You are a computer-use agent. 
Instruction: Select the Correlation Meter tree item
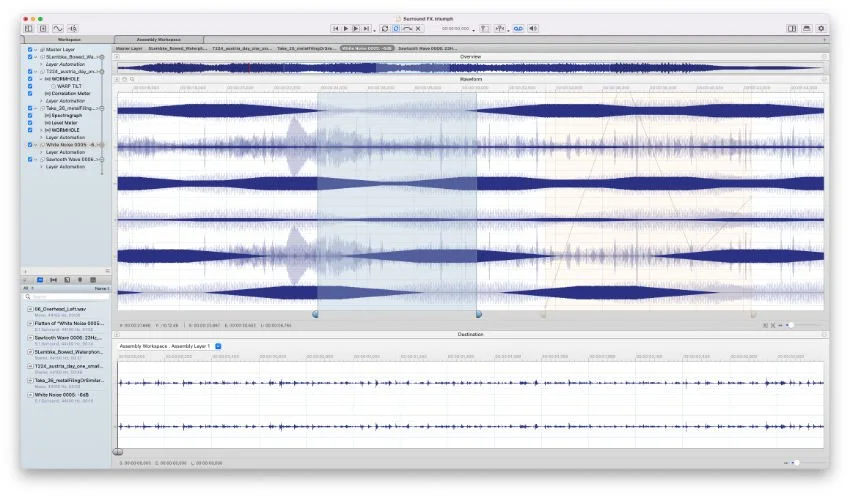point(67,93)
